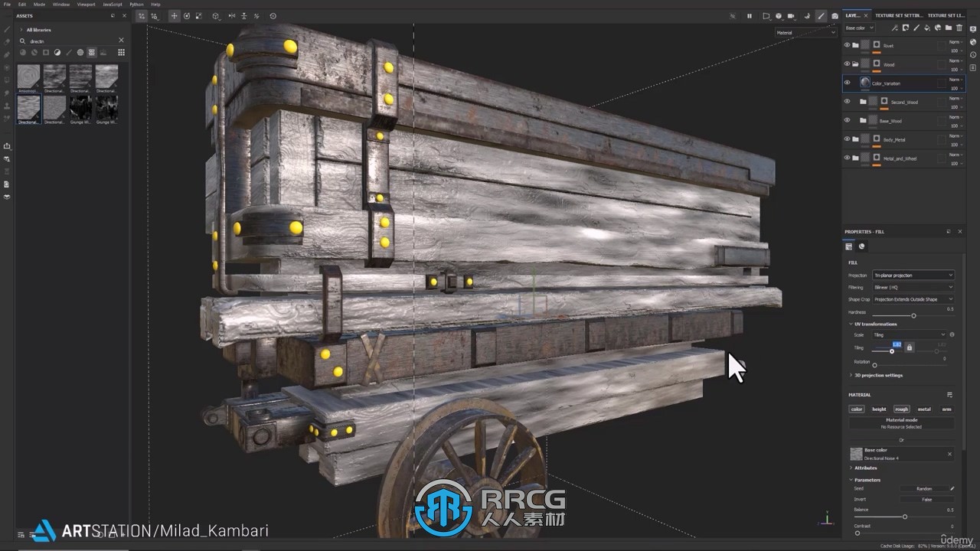The width and height of the screenshot is (980, 551).
Task: Toggle the height material channel button
Action: [879, 409]
